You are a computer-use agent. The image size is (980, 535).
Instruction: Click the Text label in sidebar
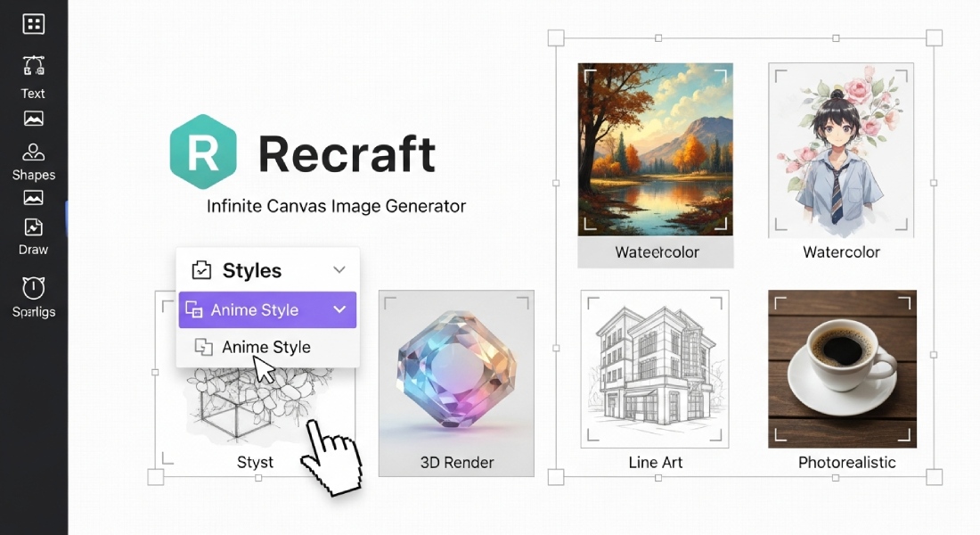click(x=32, y=94)
